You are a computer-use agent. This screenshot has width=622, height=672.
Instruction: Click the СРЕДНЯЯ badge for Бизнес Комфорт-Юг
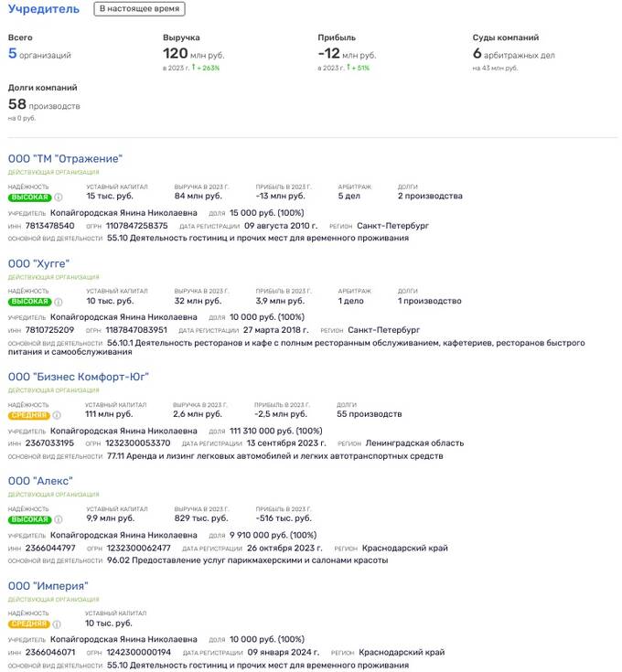(x=29, y=415)
